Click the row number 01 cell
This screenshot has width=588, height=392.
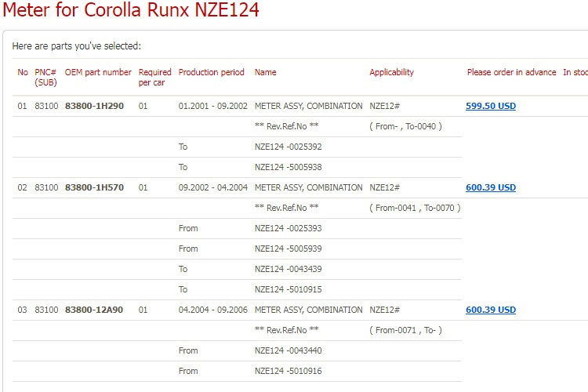tap(22, 106)
